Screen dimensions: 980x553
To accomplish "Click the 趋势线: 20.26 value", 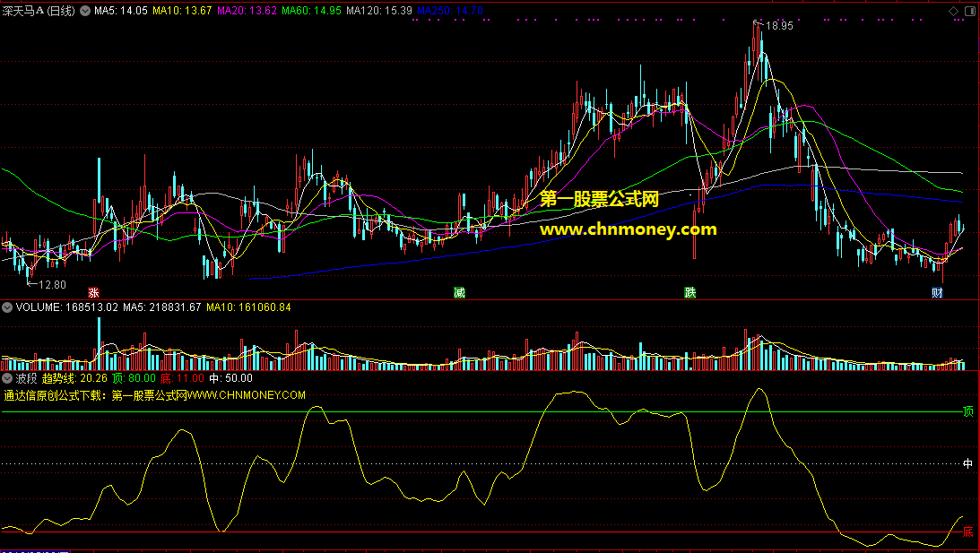I will point(74,378).
